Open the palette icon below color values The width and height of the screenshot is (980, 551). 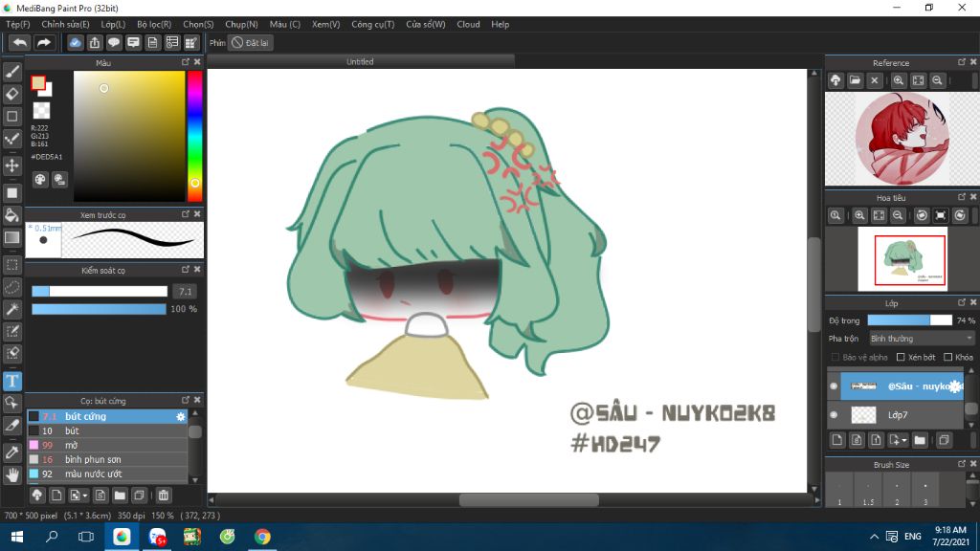40,180
